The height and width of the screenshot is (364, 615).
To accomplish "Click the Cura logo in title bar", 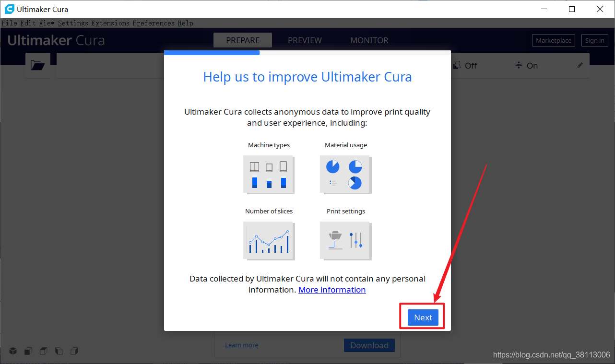I will coord(9,9).
